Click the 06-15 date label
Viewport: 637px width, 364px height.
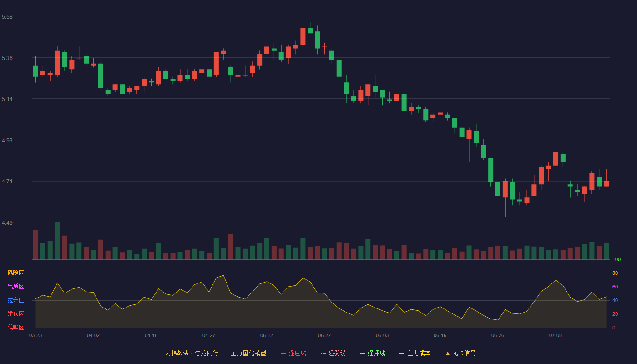pos(440,335)
